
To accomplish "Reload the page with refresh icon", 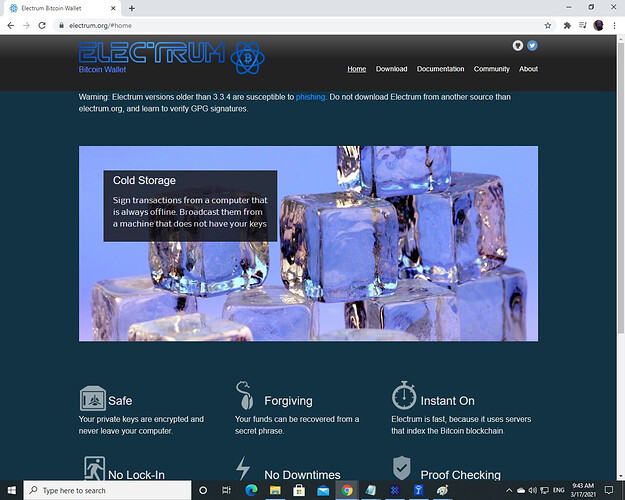I will click(42, 26).
